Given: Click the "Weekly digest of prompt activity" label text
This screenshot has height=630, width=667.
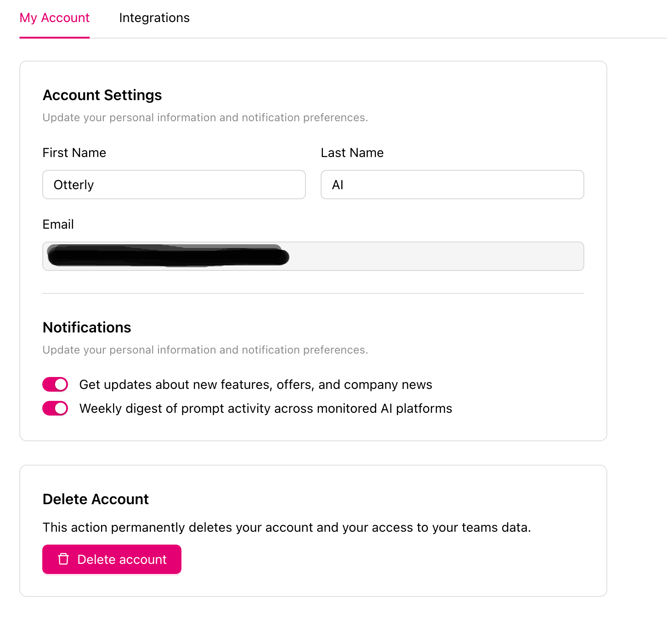Looking at the screenshot, I should [x=265, y=408].
